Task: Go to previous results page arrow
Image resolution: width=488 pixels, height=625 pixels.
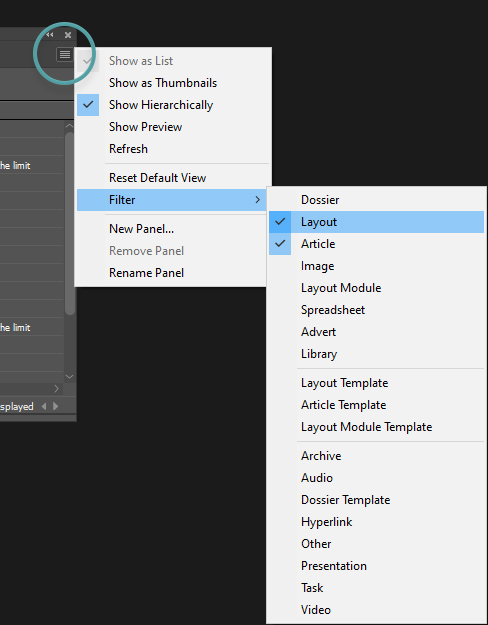Action: pyautogui.click(x=44, y=407)
